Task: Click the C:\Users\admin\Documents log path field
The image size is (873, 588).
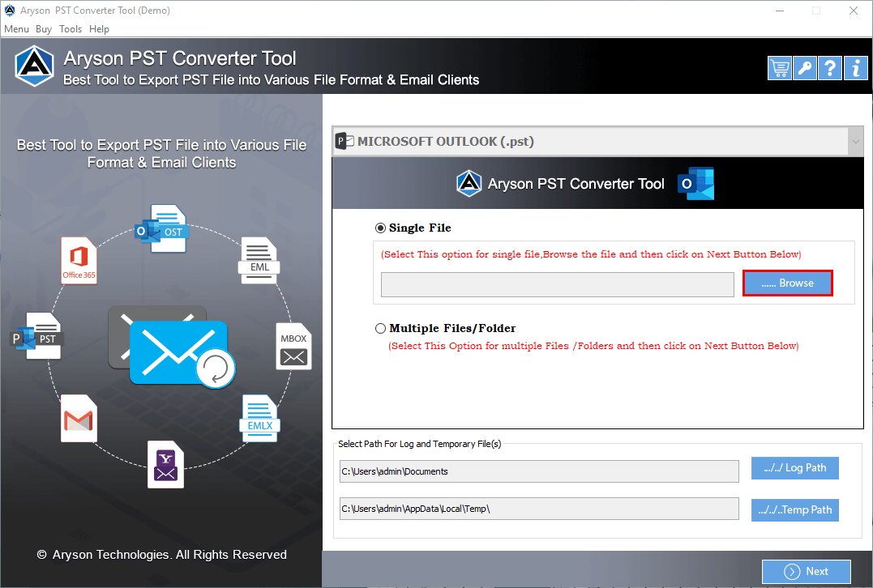Action: 539,471
